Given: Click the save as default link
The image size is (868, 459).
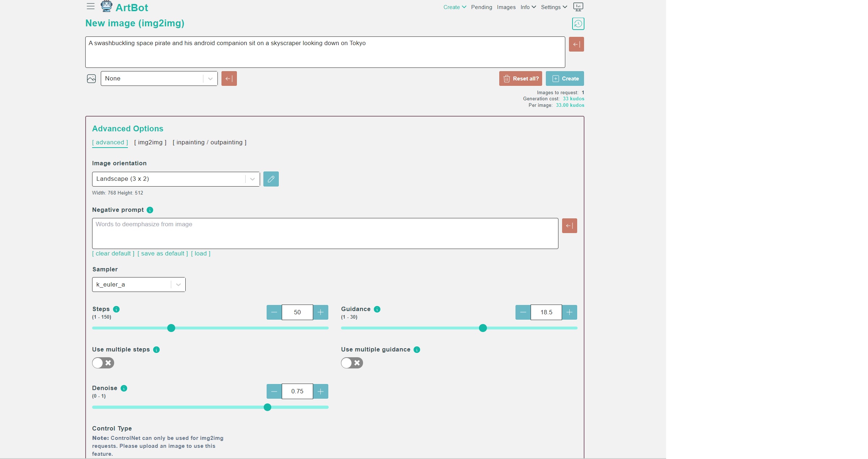Looking at the screenshot, I should coord(163,254).
